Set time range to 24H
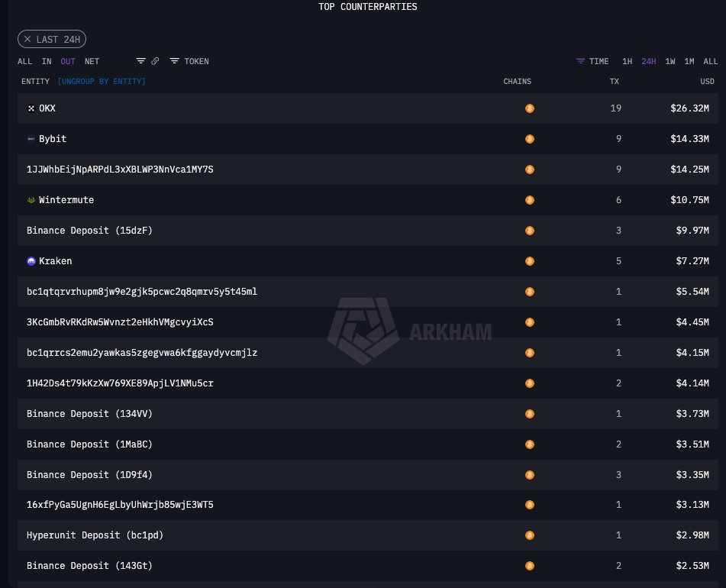This screenshot has height=588, width=726. 648,61
